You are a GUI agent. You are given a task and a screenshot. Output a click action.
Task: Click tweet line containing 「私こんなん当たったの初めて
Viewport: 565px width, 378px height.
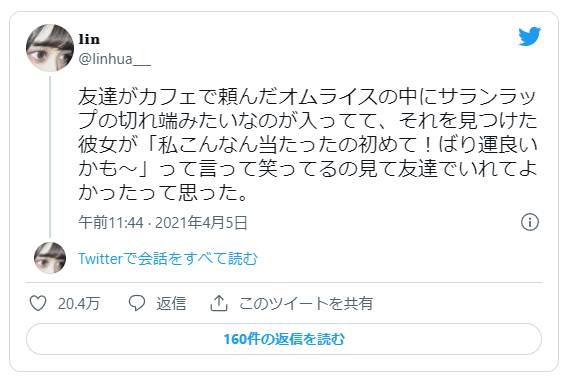[307, 145]
